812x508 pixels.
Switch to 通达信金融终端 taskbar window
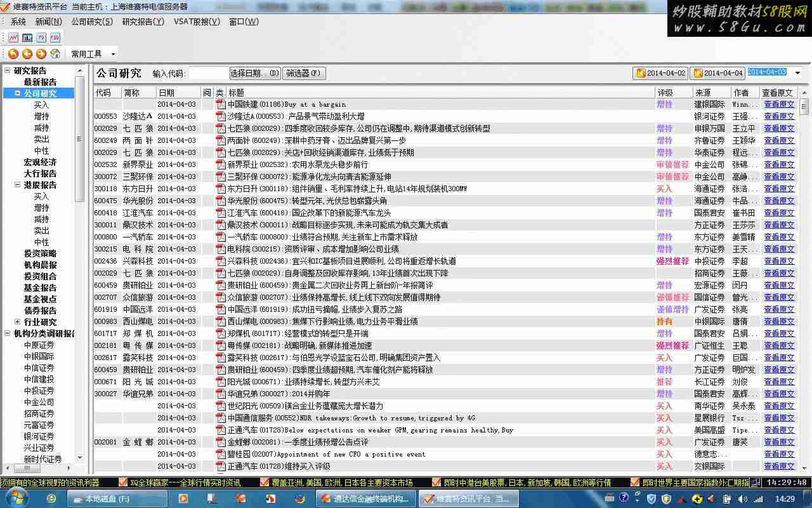click(367, 498)
